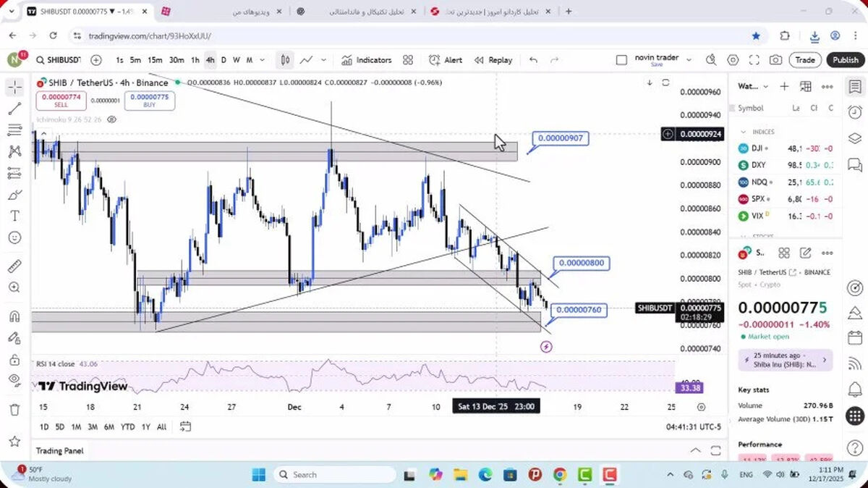Open the alerts clock sidebar icon
This screenshot has width=868, height=488.
[x=854, y=112]
